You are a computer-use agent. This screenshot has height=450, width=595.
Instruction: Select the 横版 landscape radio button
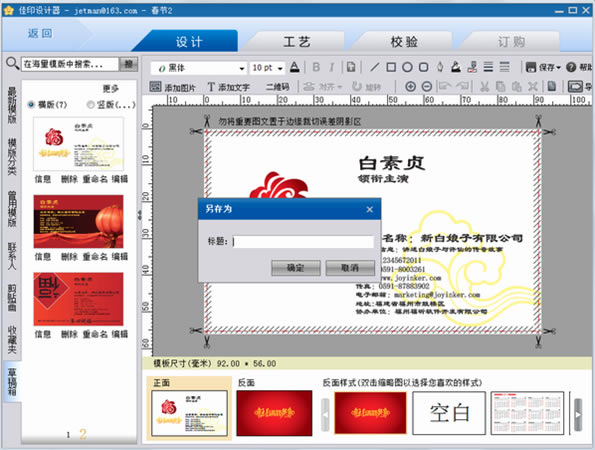click(x=31, y=104)
